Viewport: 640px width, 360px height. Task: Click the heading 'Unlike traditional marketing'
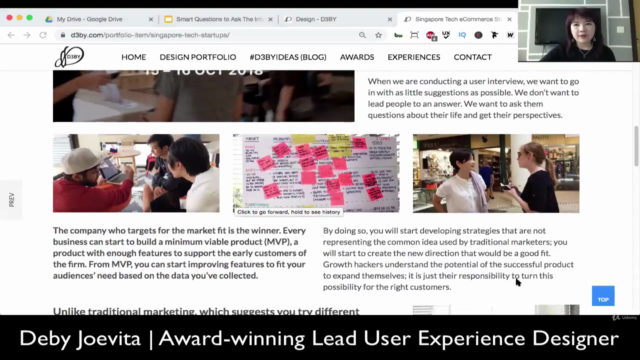pyautogui.click(x=206, y=311)
